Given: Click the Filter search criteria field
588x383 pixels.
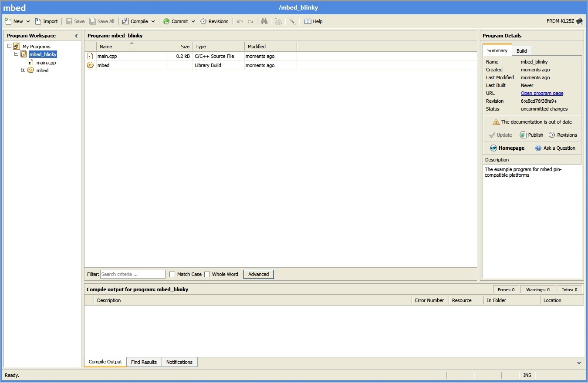Looking at the screenshot, I should tap(133, 274).
